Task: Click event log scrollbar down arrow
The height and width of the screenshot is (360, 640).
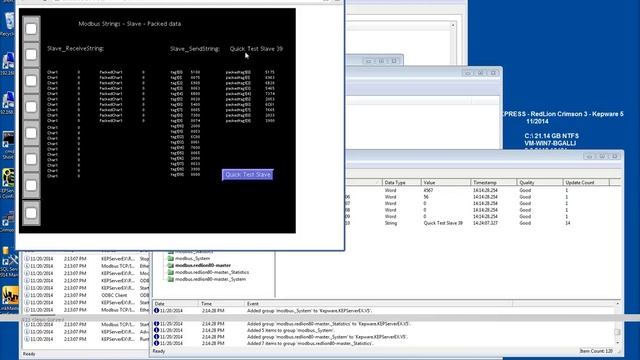Action: coord(618,343)
